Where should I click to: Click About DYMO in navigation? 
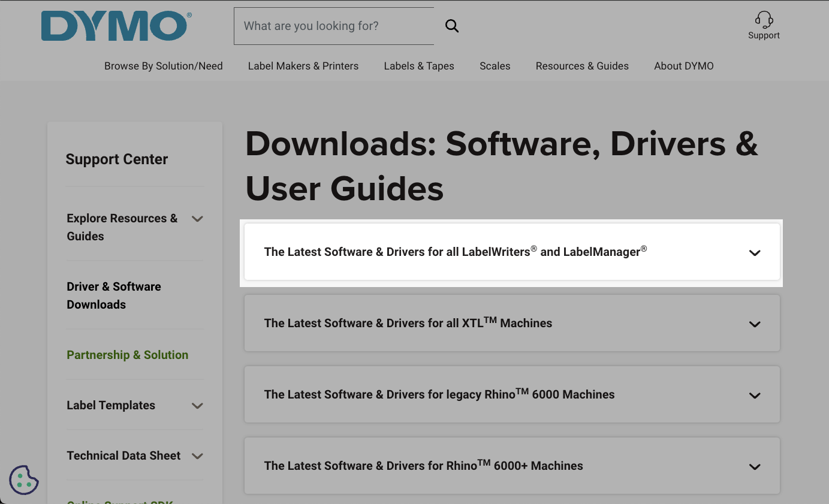[x=683, y=66]
